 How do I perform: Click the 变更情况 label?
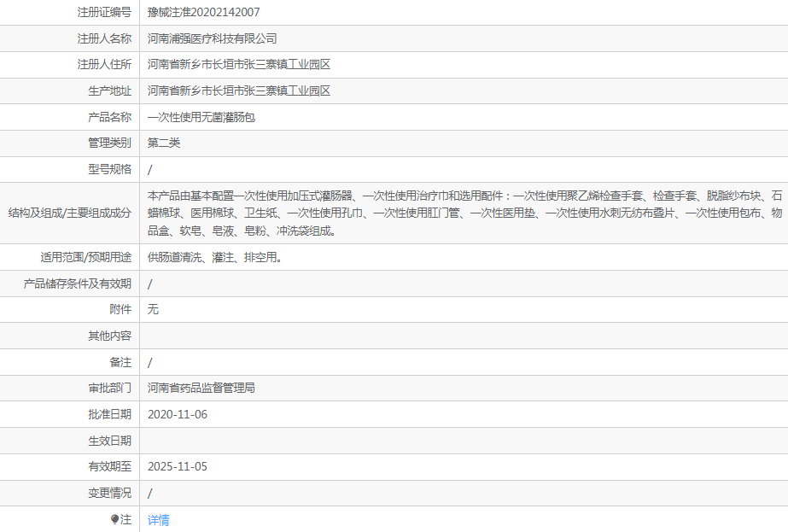click(109, 493)
